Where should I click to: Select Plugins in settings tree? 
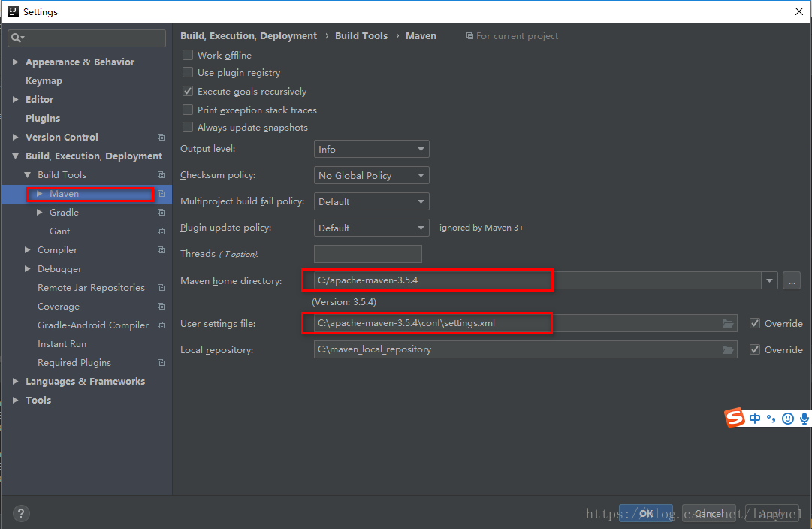coord(43,119)
